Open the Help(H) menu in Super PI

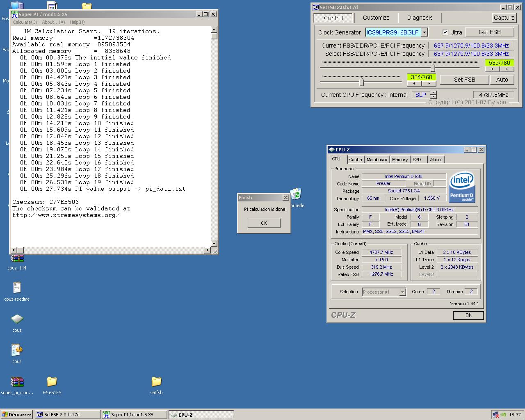77,22
